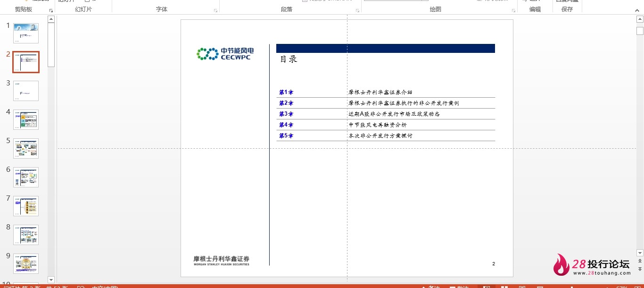Image resolution: width=644 pixels, height=288 pixels.
Task: Click the 字体 ribbon group label
Action: (162, 9)
